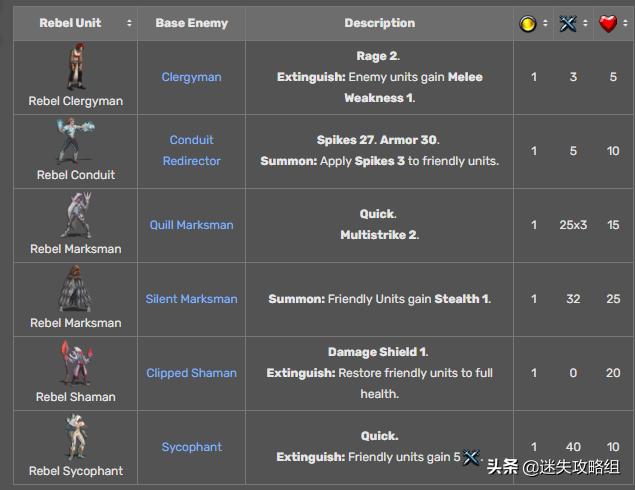This screenshot has width=635, height=490.
Task: Select the Description column header
Action: 379,23
